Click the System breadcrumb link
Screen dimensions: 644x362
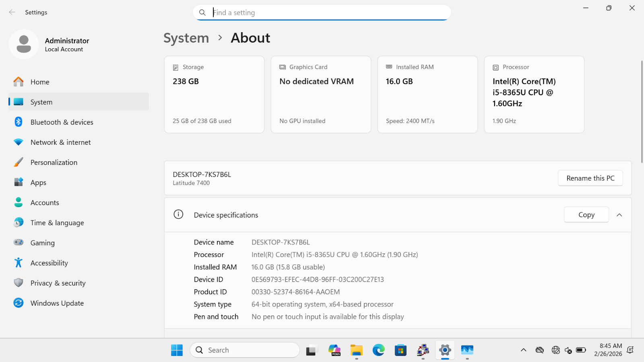(186, 38)
